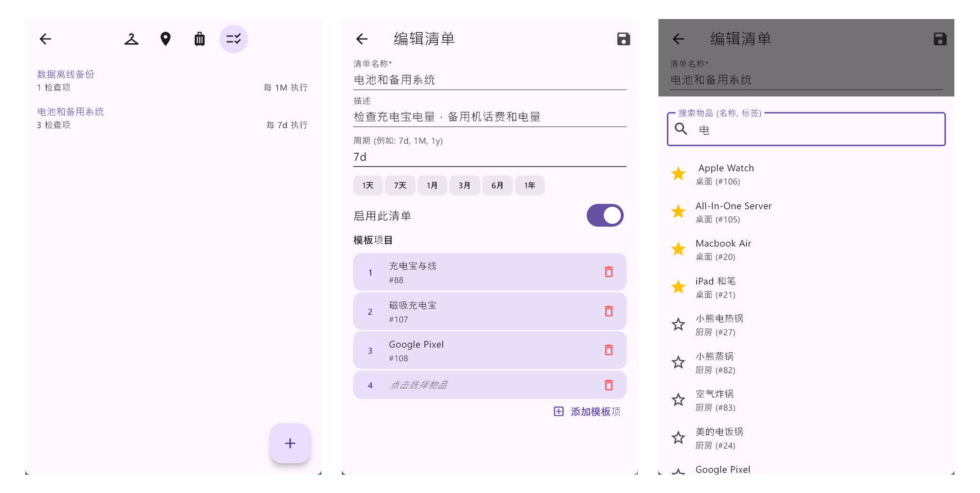Delete the empty template item 4
The image size is (980, 493).
point(609,385)
